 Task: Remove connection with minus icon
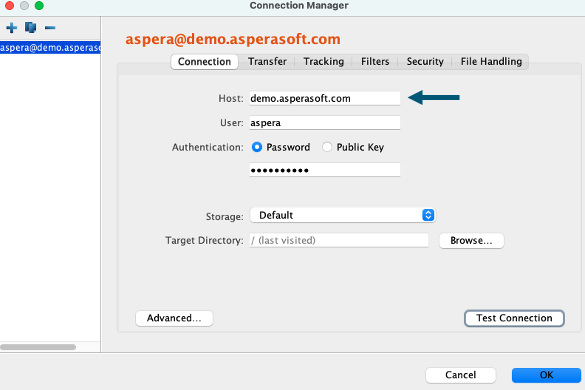click(x=50, y=28)
